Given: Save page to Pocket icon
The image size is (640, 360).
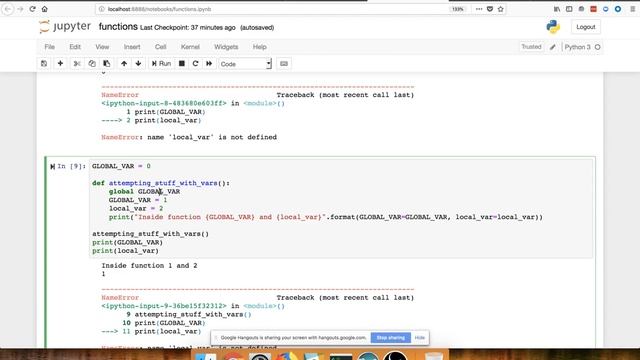Looking at the screenshot, I should click(x=490, y=9).
